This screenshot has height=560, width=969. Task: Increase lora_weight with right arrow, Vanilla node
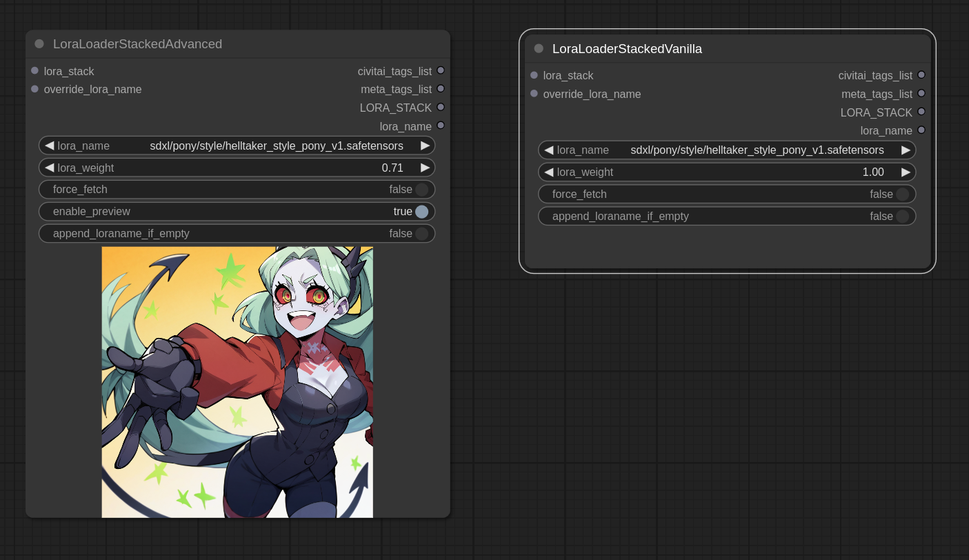(906, 172)
